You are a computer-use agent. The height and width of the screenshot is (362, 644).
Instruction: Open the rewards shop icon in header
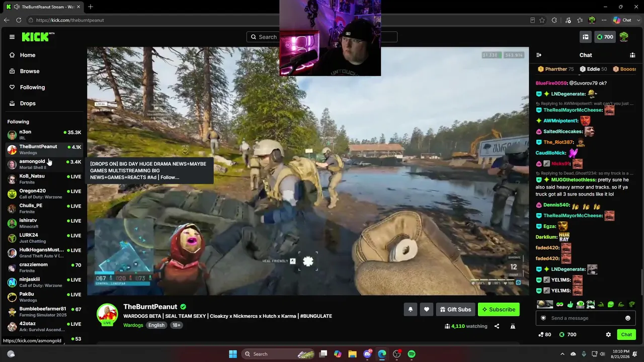point(586,37)
